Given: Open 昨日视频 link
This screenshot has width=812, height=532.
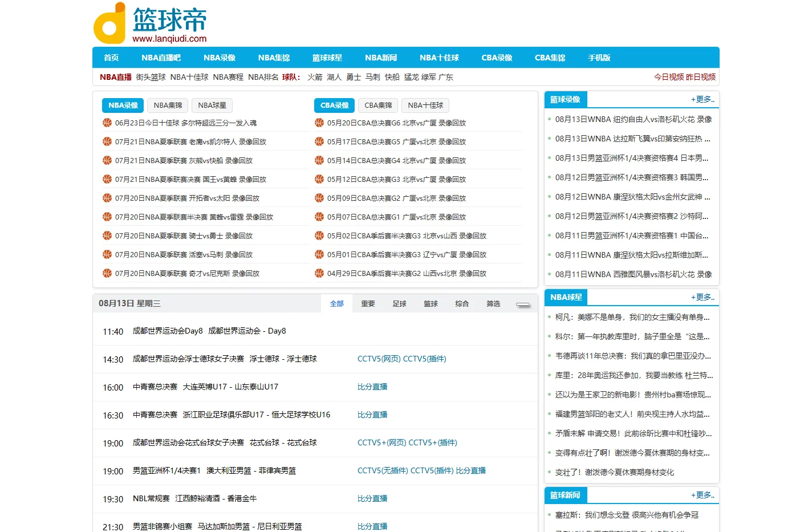Looking at the screenshot, I should (x=700, y=77).
